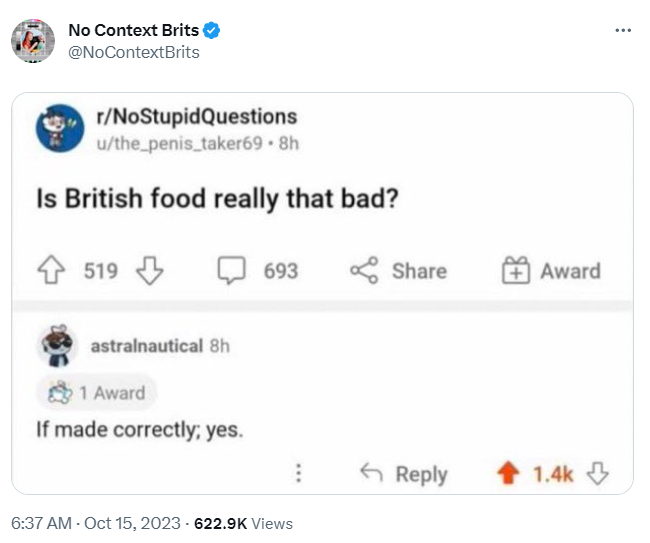
Task: Click the 1 Award badge on comment
Action: (x=97, y=393)
